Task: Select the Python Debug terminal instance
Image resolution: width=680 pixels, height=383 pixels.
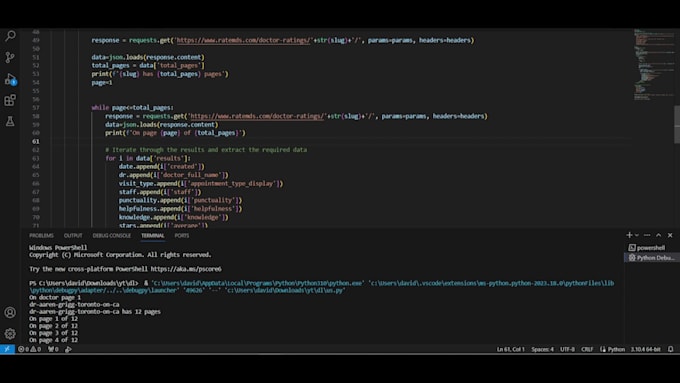Action: 651,258
